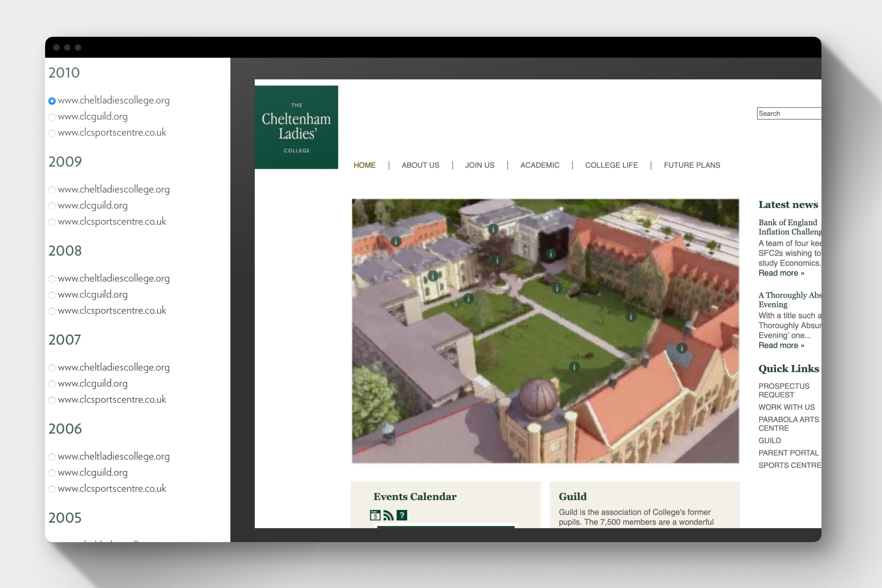Click info marker on the blue roof panel
The width and height of the screenshot is (882, 588).
(682, 348)
